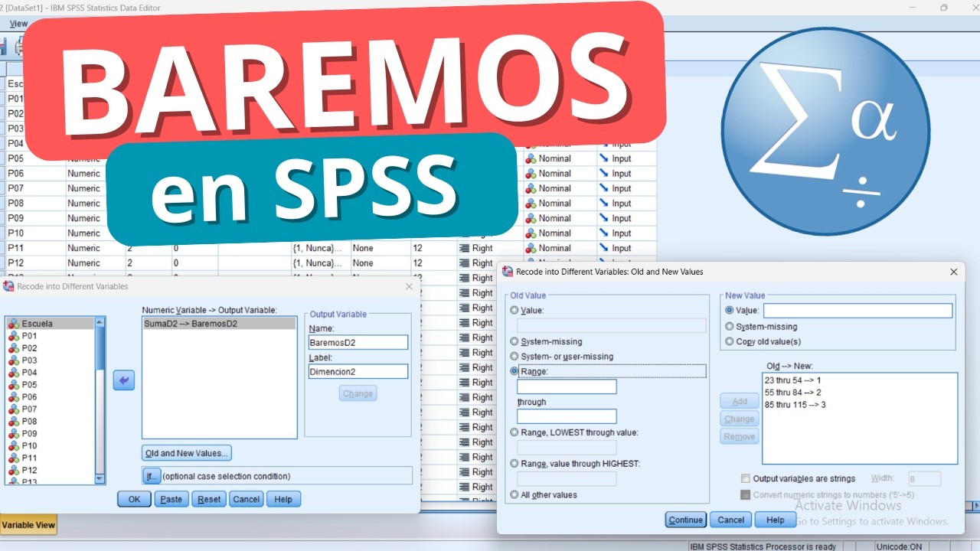980x551 pixels.
Task: Select the Old Value 'Value' radio button
Action: tap(514, 311)
